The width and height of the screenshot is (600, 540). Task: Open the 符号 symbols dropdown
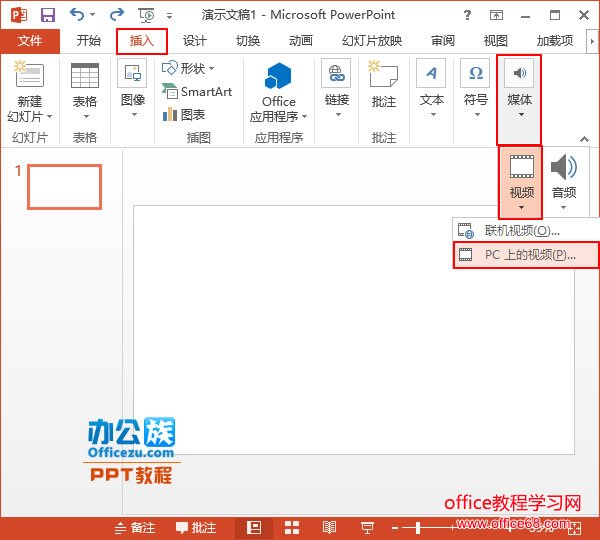[x=476, y=89]
